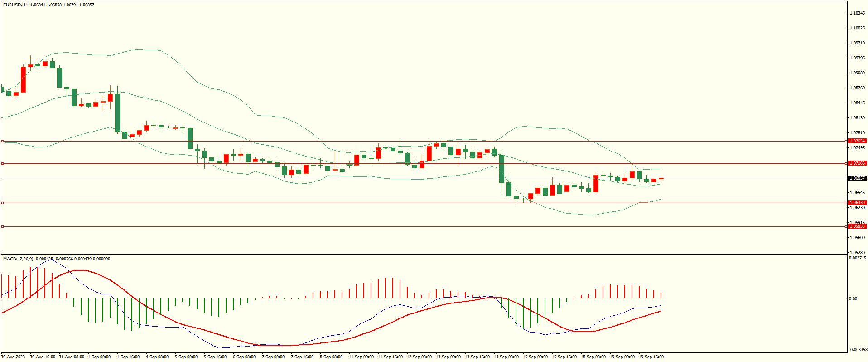Click the 7 Sep 16:00 time label
This screenshot has width=868, height=362.
[302, 357]
